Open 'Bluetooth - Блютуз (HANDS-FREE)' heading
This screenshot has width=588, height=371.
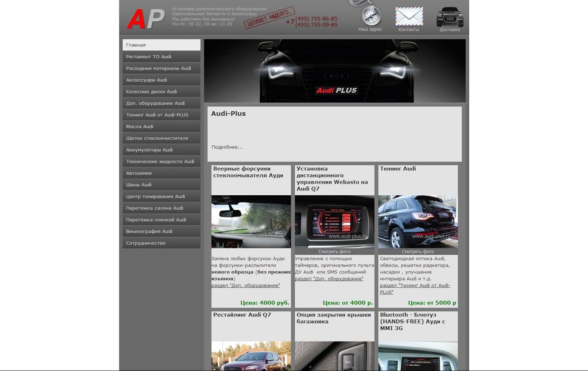tap(413, 322)
